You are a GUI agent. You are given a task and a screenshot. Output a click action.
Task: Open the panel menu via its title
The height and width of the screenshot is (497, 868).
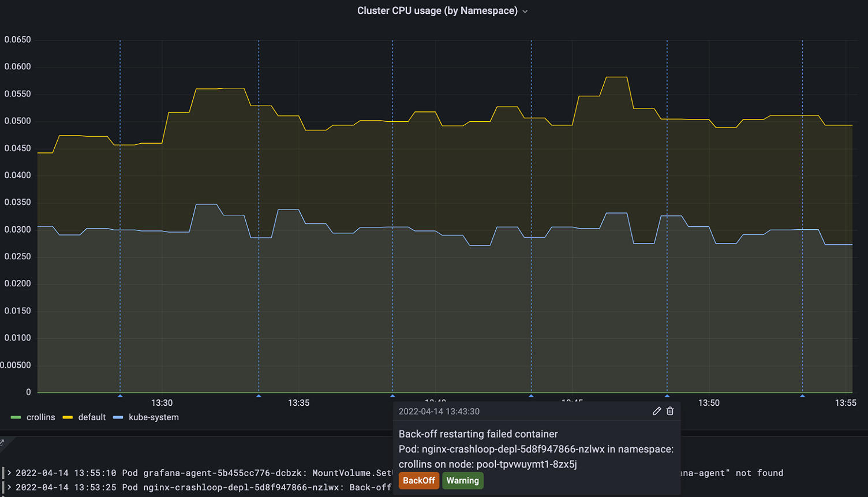click(x=437, y=10)
